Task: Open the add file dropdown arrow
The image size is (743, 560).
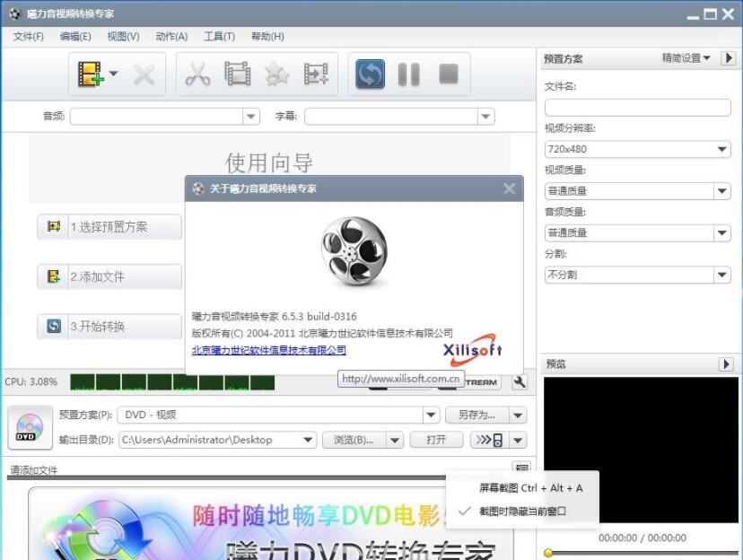Action: pyautogui.click(x=113, y=74)
